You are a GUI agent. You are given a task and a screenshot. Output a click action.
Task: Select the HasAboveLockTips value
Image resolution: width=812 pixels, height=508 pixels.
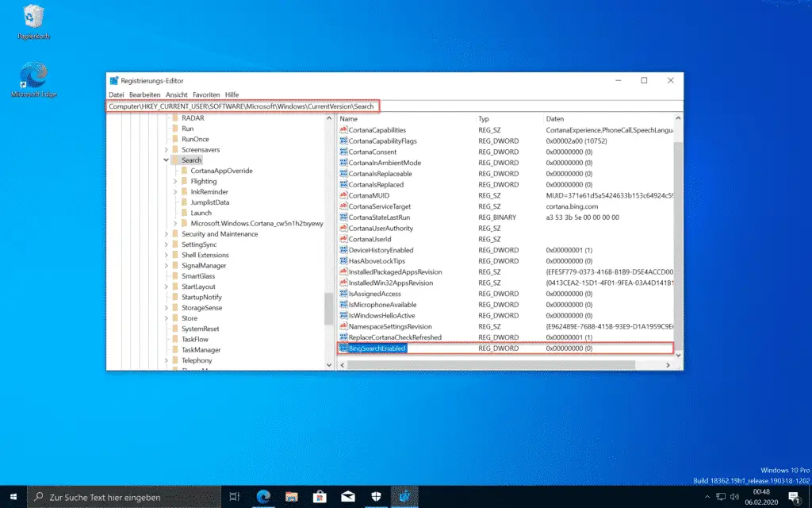(x=377, y=260)
